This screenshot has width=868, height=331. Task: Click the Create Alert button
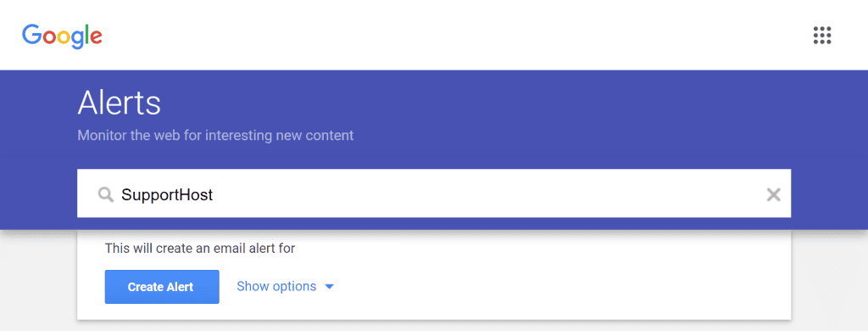point(162,287)
